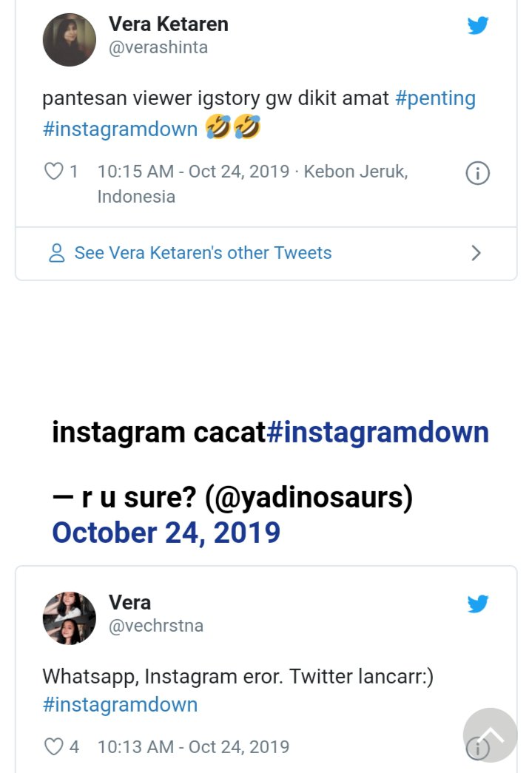Image resolution: width=532 pixels, height=773 pixels.
Task: Click #instagramdown in the instagram cacat heading
Action: pyautogui.click(x=377, y=432)
